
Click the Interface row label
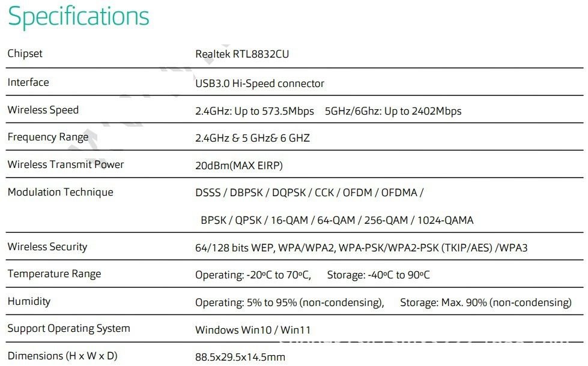28,82
